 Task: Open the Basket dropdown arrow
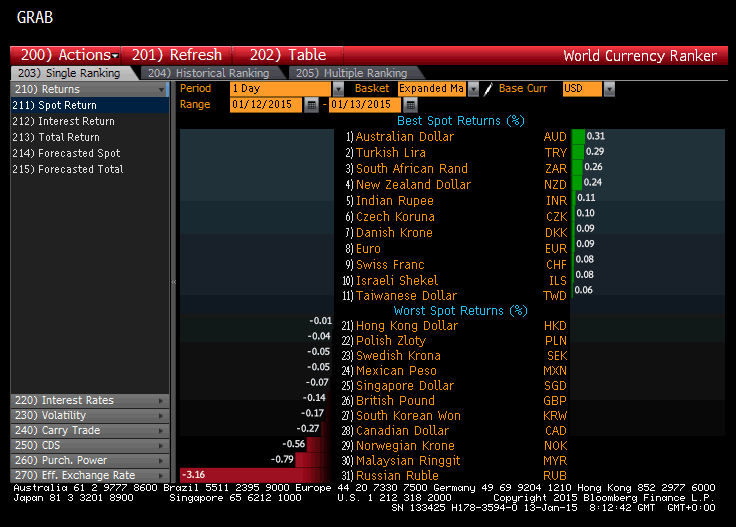[474, 89]
